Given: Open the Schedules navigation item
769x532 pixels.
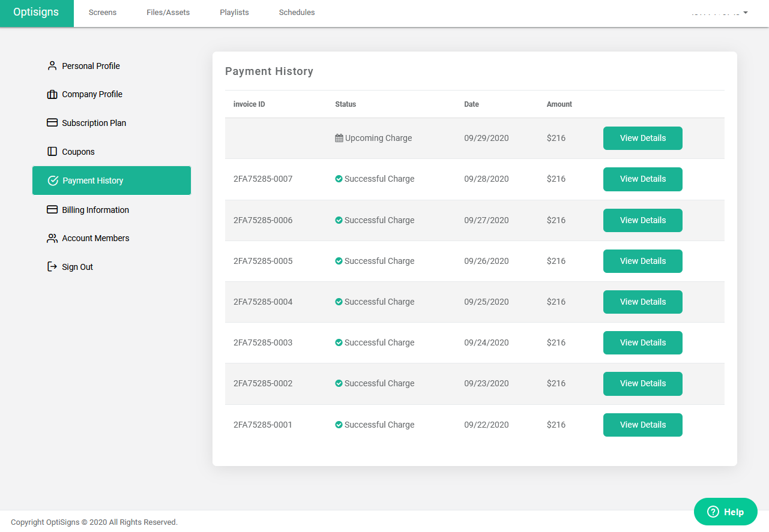Looking at the screenshot, I should click(x=297, y=13).
